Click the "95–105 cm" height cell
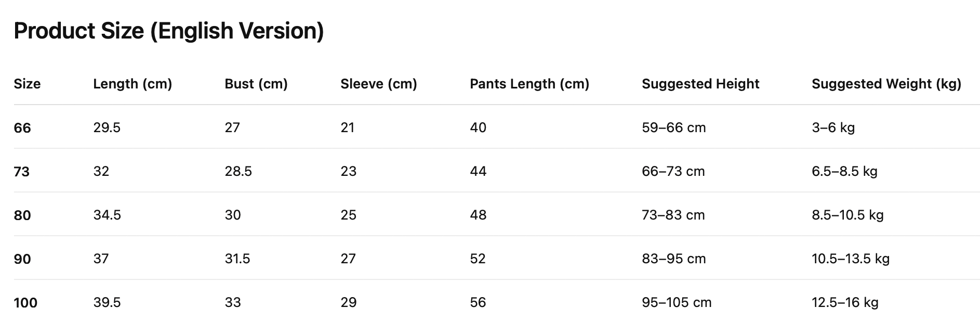This screenshot has width=980, height=333. (x=676, y=303)
